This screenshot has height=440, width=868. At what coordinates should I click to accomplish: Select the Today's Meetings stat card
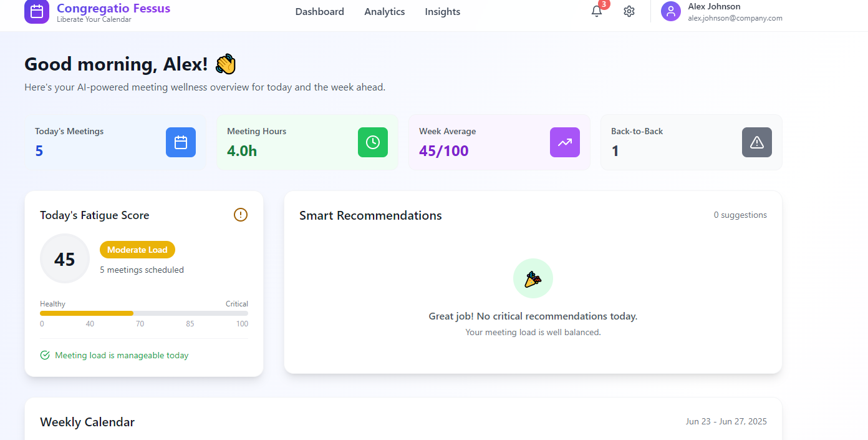point(116,142)
